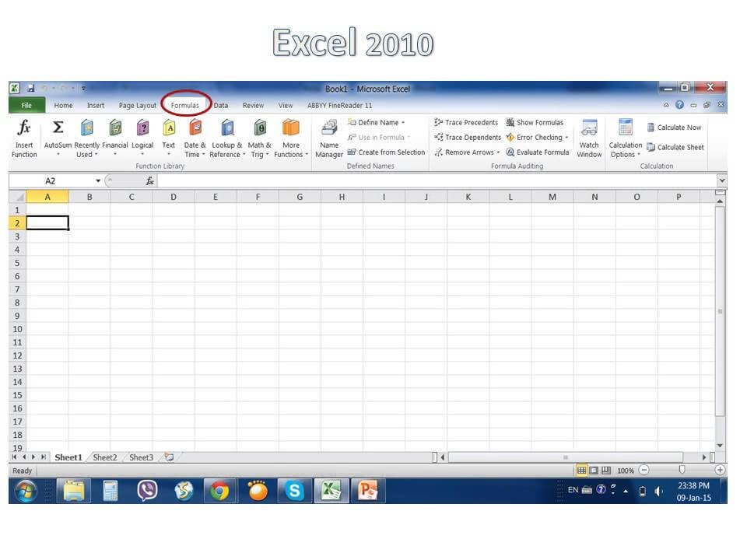Expand Define Name dropdown arrow

[403, 123]
